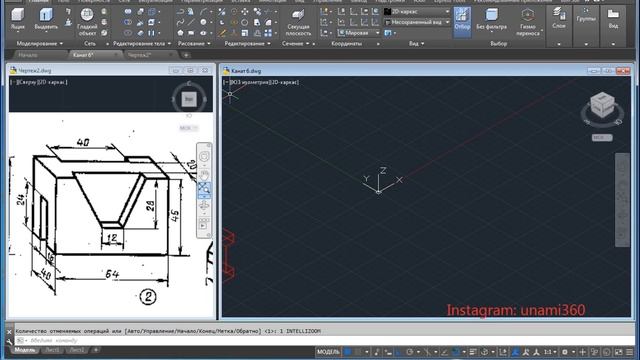Click the Extrude (Выдавить) tool
640x360 pixels.
click(46, 18)
